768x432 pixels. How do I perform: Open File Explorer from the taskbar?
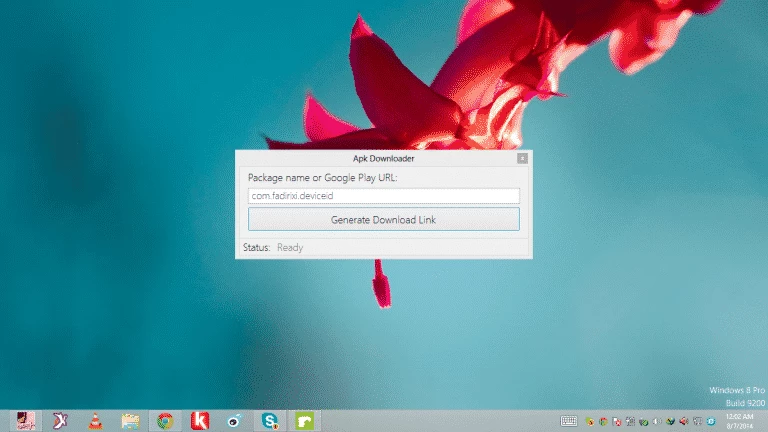[130, 421]
